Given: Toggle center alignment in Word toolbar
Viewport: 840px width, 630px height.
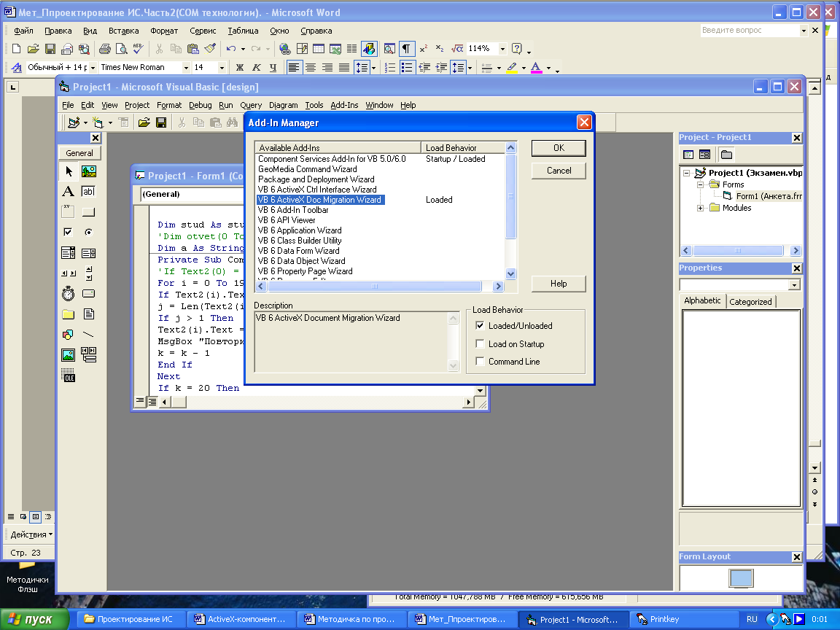Looking at the screenshot, I should [311, 68].
